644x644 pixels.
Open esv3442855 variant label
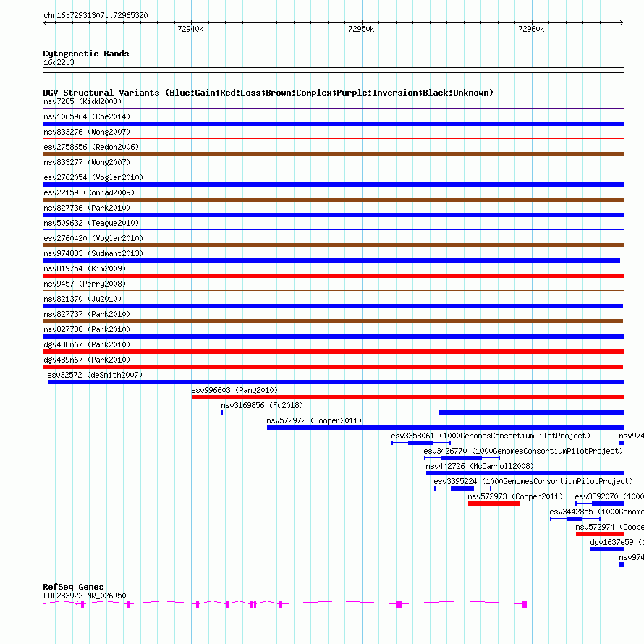tap(597, 512)
